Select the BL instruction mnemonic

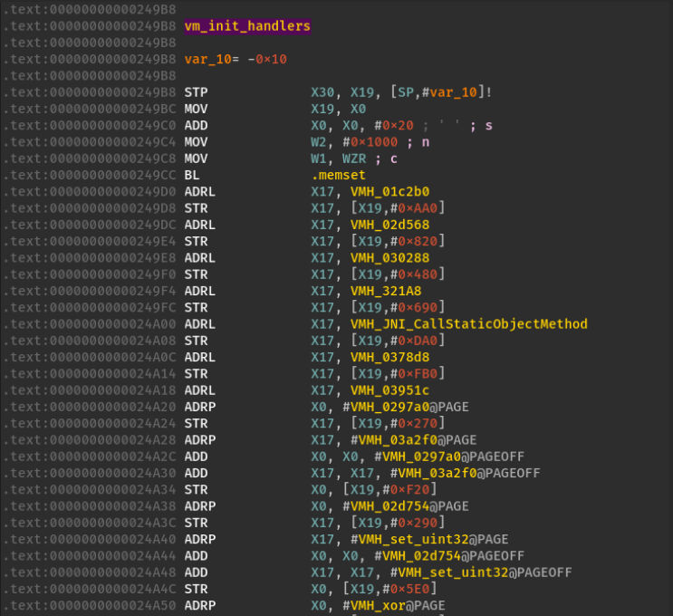click(192, 175)
